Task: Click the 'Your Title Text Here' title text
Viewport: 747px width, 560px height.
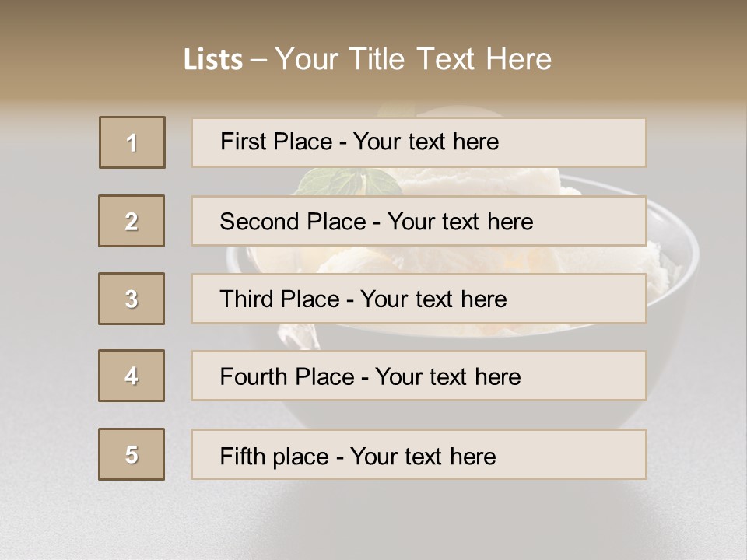Action: click(413, 59)
